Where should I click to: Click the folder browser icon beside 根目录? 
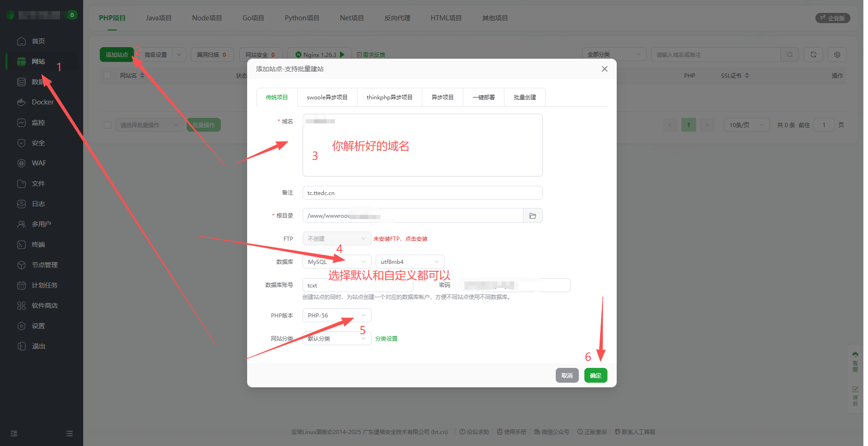532,215
